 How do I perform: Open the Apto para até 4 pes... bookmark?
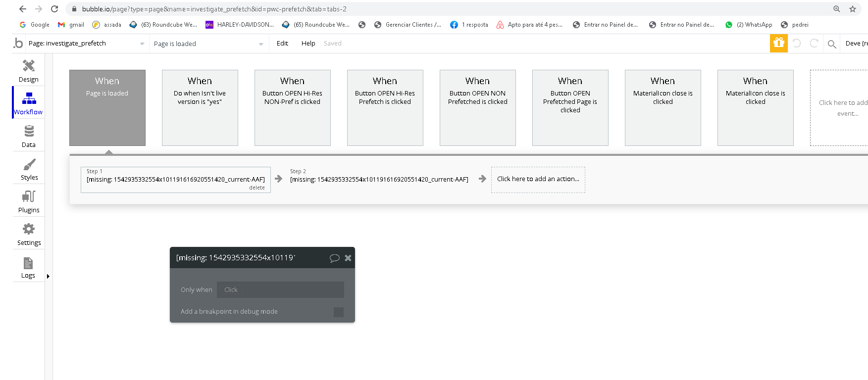click(530, 25)
